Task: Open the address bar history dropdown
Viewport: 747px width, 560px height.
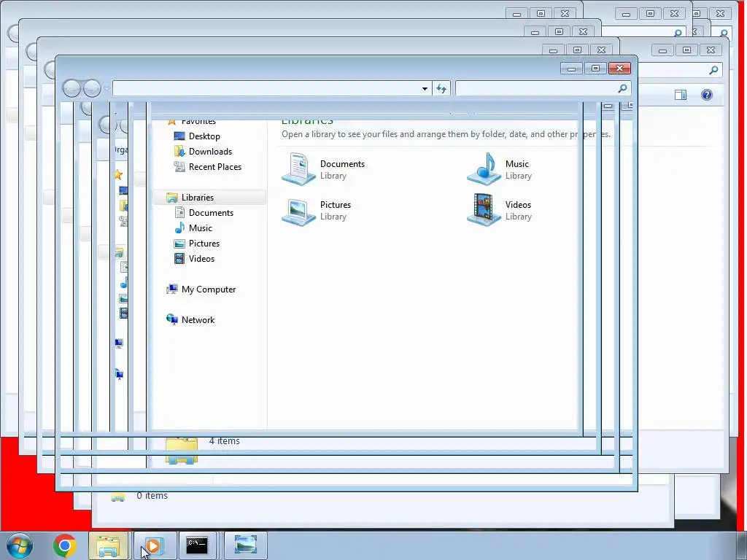Action: point(425,88)
